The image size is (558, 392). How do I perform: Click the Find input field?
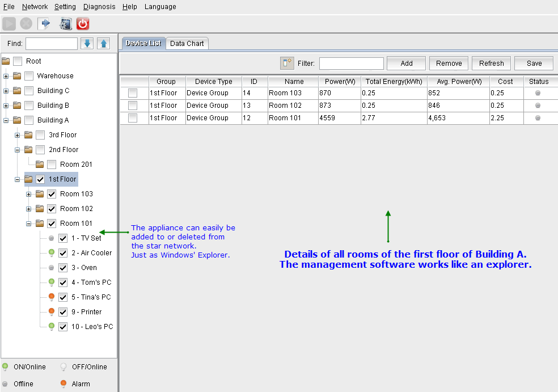point(52,44)
